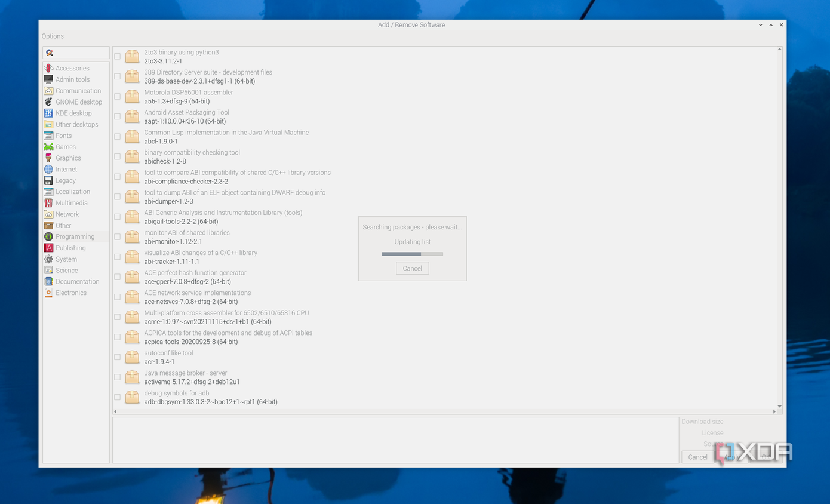Select the Localization category
830x504 pixels.
coord(76,192)
